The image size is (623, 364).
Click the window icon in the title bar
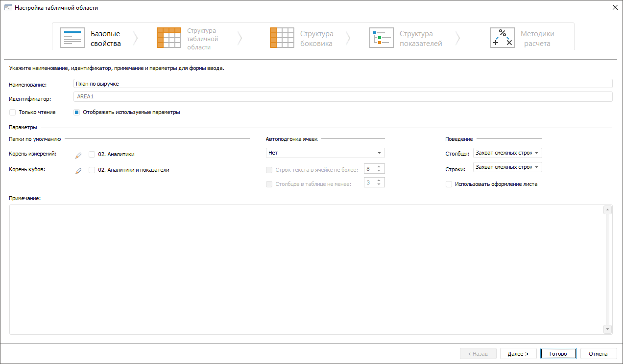tap(8, 8)
